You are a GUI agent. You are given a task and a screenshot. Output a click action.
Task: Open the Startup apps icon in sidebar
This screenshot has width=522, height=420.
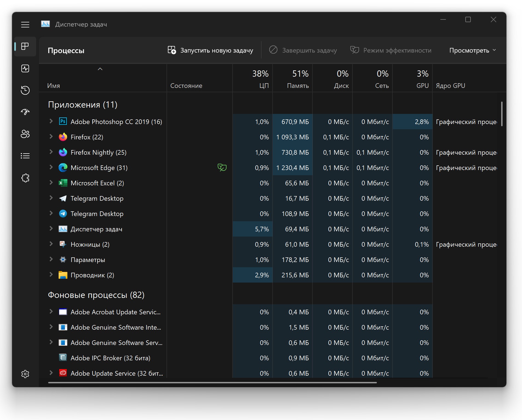tap(25, 112)
